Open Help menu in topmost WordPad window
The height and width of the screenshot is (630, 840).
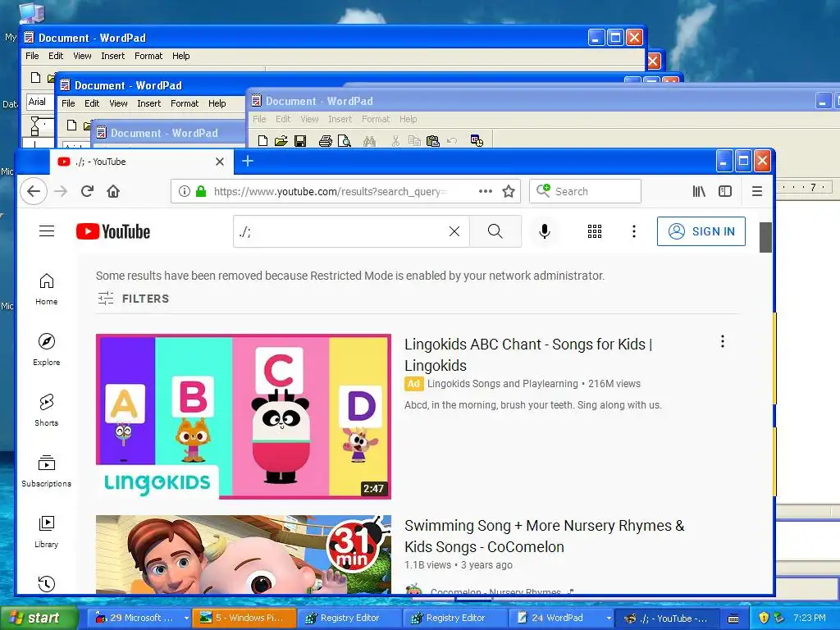pyautogui.click(x=180, y=56)
